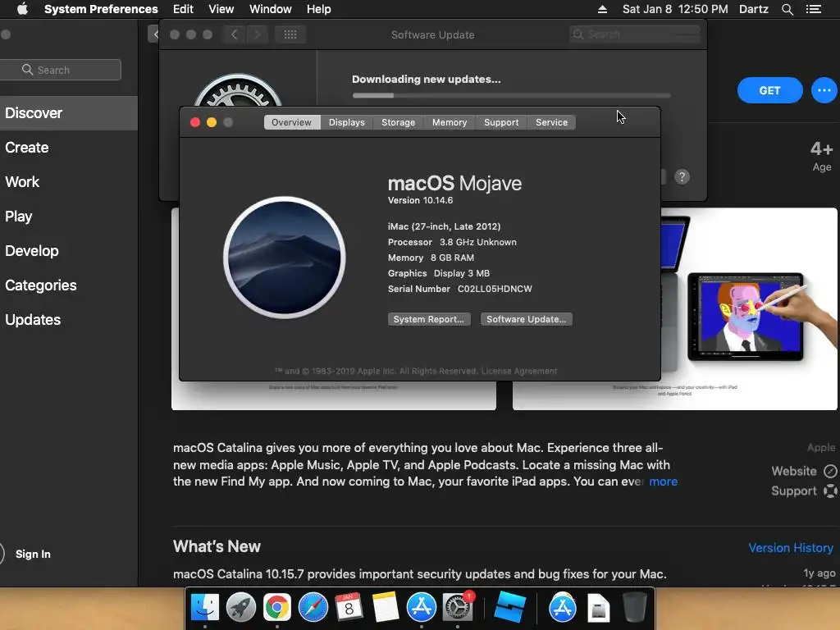The width and height of the screenshot is (840, 630).
Task: Click Show All grid button in Software Update
Action: point(290,34)
